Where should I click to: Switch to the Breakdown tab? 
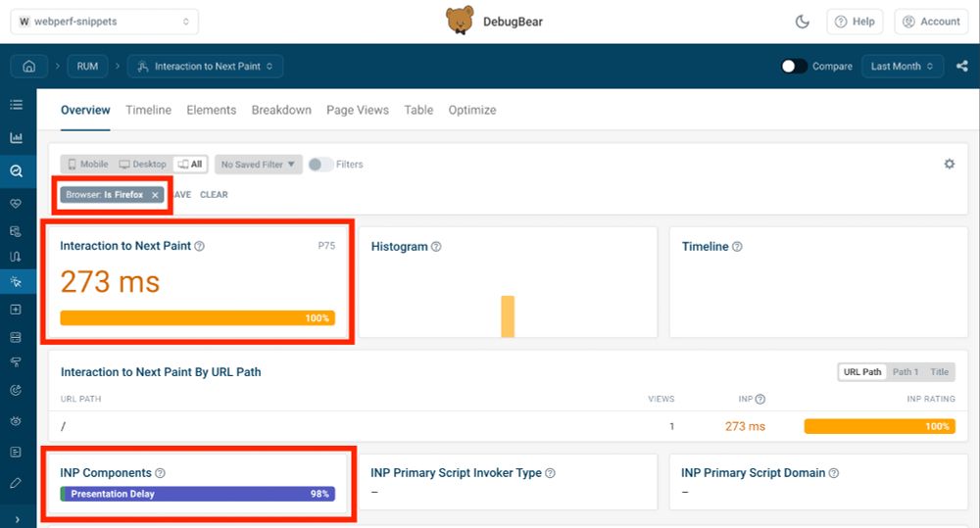coord(281,110)
